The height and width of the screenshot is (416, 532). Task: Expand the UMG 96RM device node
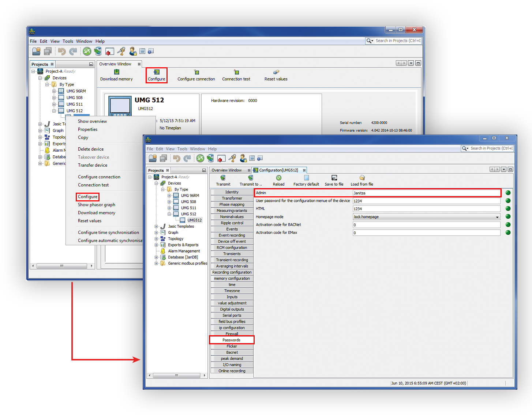pyautogui.click(x=169, y=196)
